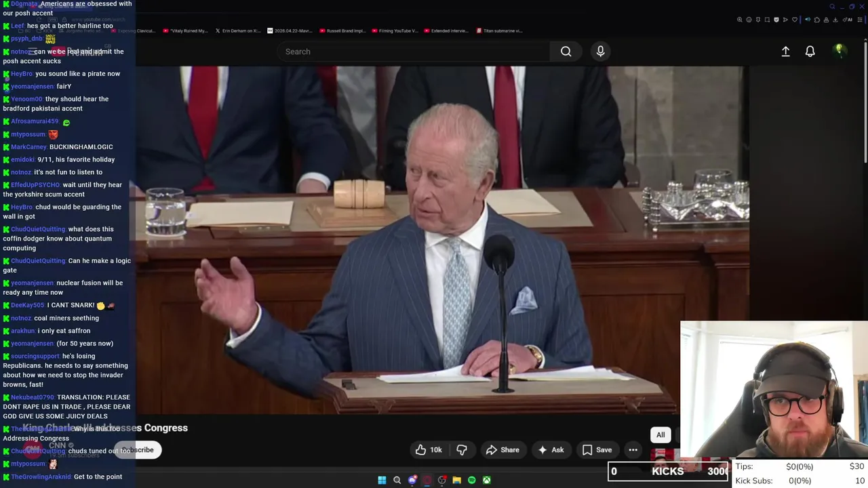
Task: Open Opera GX browser taskbar icon
Action: click(427, 481)
